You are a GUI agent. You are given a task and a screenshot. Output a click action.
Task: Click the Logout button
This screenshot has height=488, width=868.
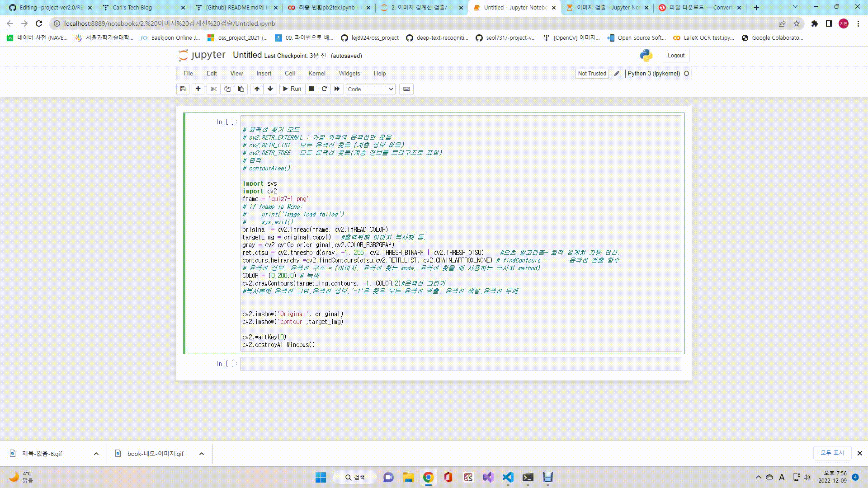pos(676,56)
